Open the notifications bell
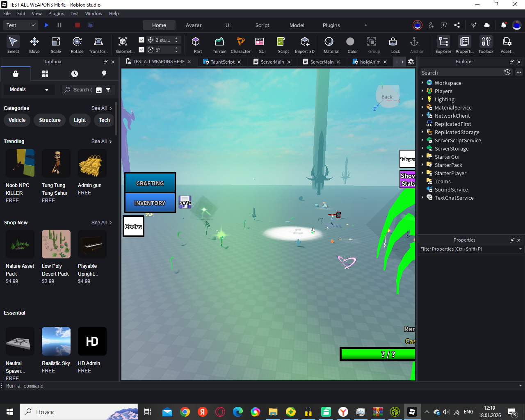 [504, 25]
